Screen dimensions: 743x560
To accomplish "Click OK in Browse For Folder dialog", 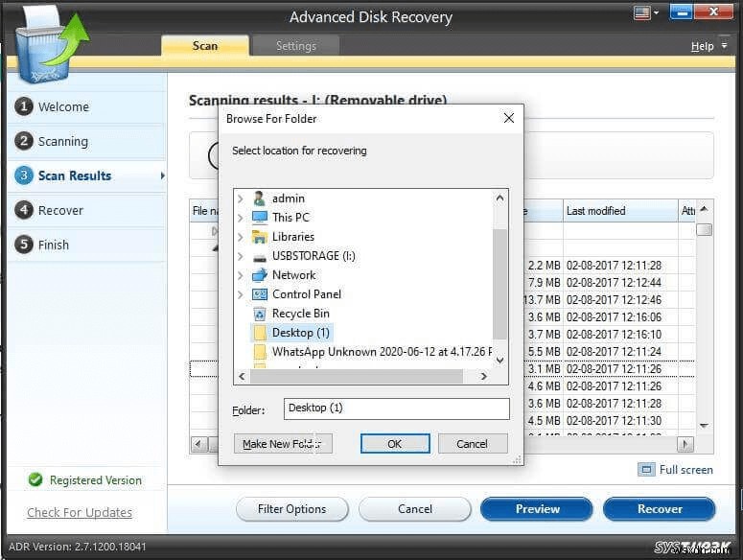I will [395, 444].
